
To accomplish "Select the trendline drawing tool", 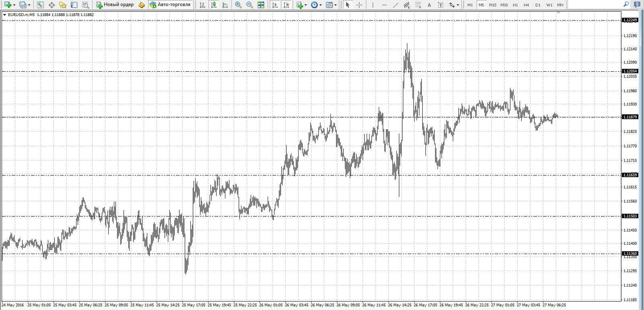I will point(395,5).
